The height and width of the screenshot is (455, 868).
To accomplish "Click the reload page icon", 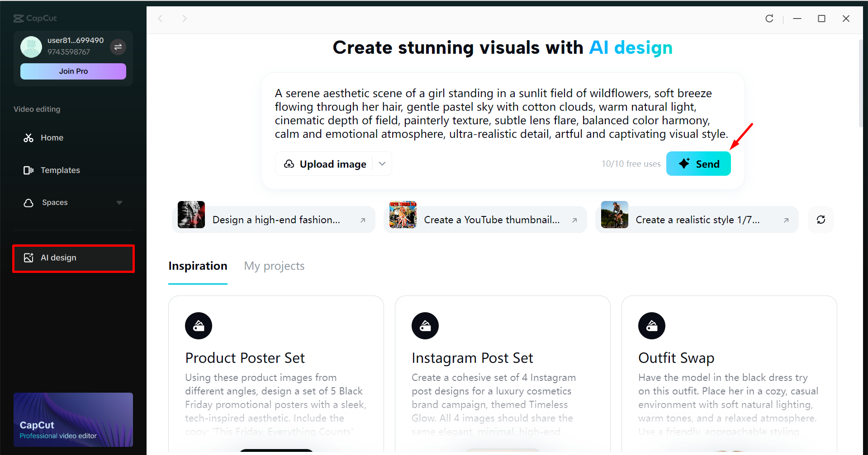I will coord(769,19).
